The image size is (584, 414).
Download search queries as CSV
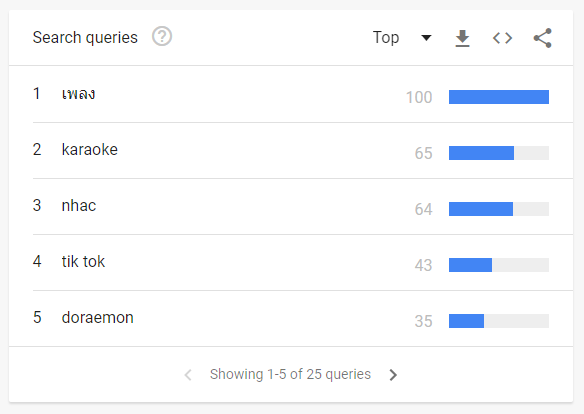click(463, 38)
